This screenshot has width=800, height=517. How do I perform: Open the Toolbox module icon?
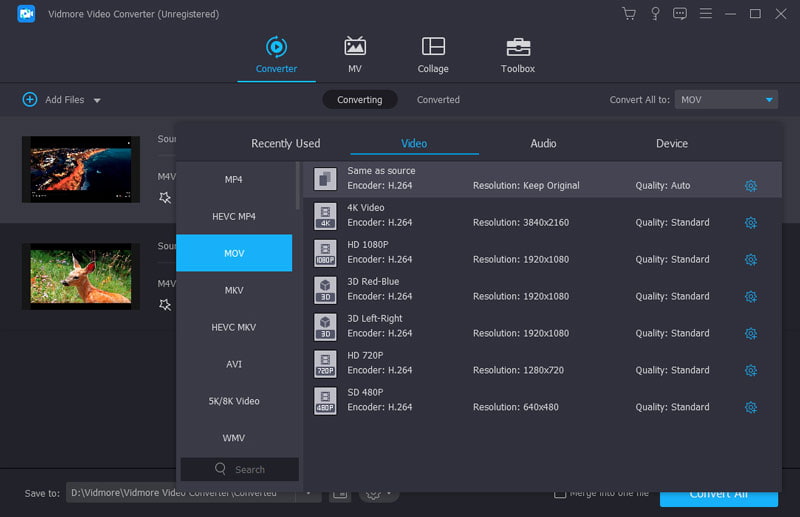point(518,47)
